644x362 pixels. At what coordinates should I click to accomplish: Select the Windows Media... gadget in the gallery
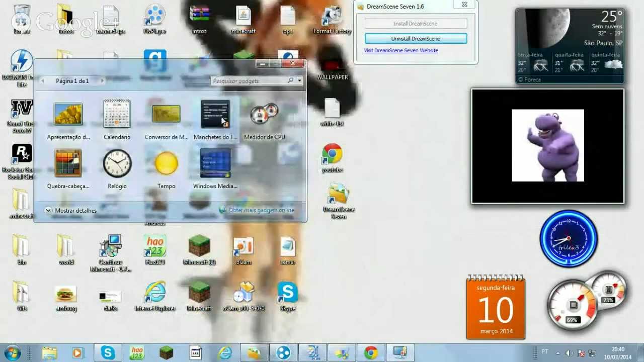click(x=215, y=169)
